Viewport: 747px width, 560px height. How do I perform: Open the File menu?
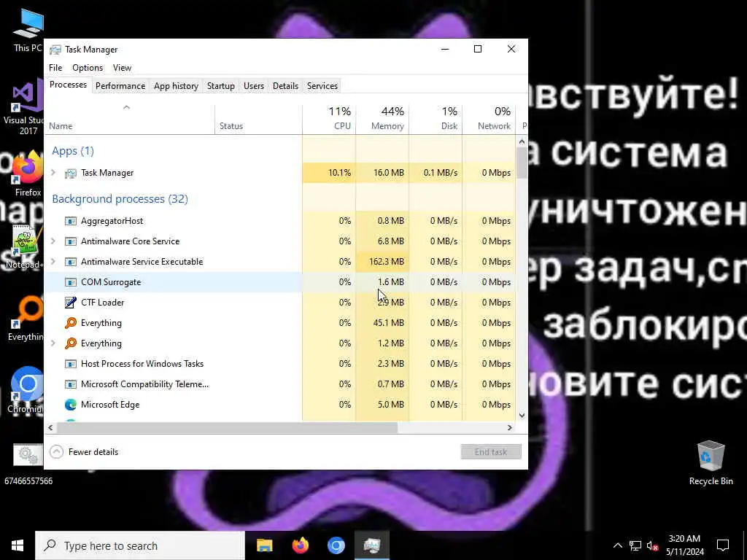(55, 68)
